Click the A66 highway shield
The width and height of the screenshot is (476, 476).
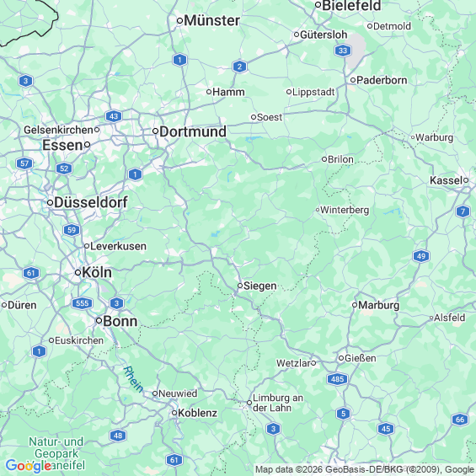click(460, 420)
